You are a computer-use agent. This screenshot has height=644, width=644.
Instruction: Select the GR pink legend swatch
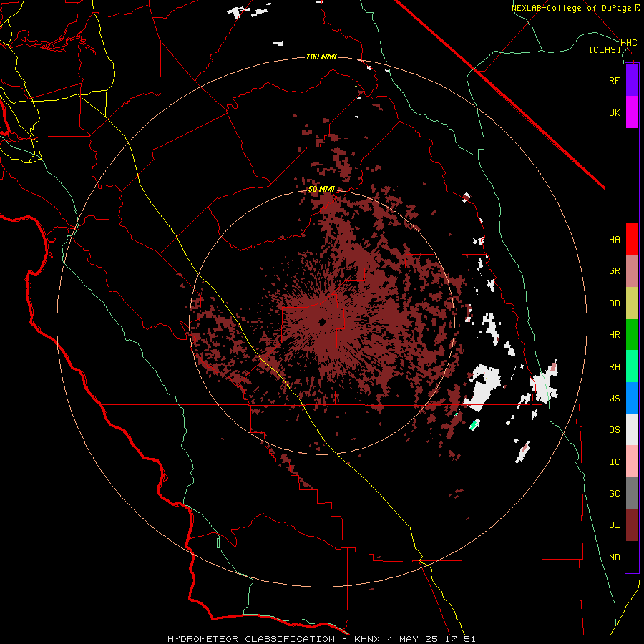pyautogui.click(x=632, y=271)
